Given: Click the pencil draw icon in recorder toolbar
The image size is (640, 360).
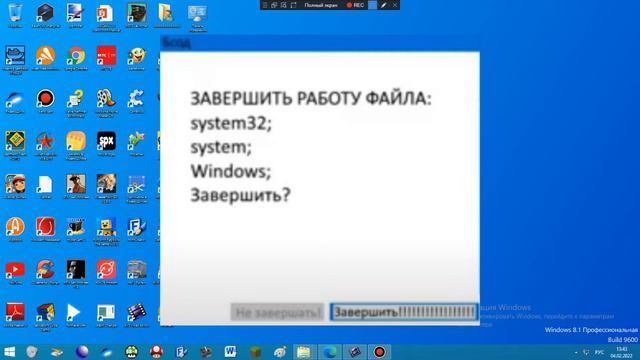Looking at the screenshot, I should [x=383, y=5].
